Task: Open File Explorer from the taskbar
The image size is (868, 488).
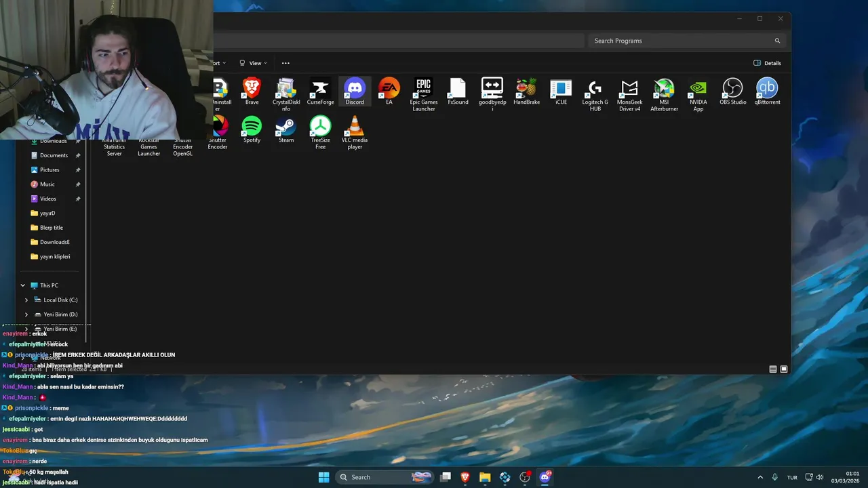Action: click(485, 477)
